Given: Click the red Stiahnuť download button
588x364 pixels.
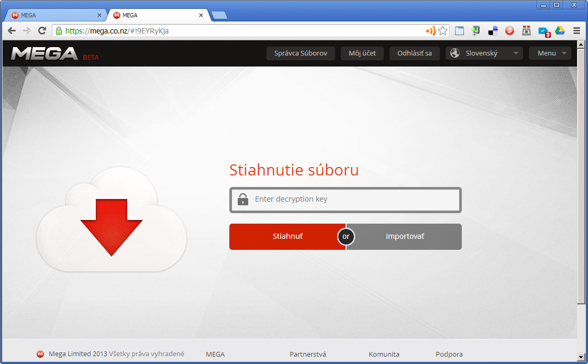Looking at the screenshot, I should click(287, 236).
